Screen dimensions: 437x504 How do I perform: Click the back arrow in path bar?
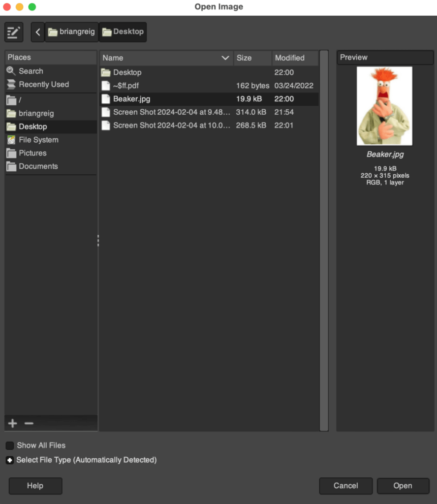38,32
